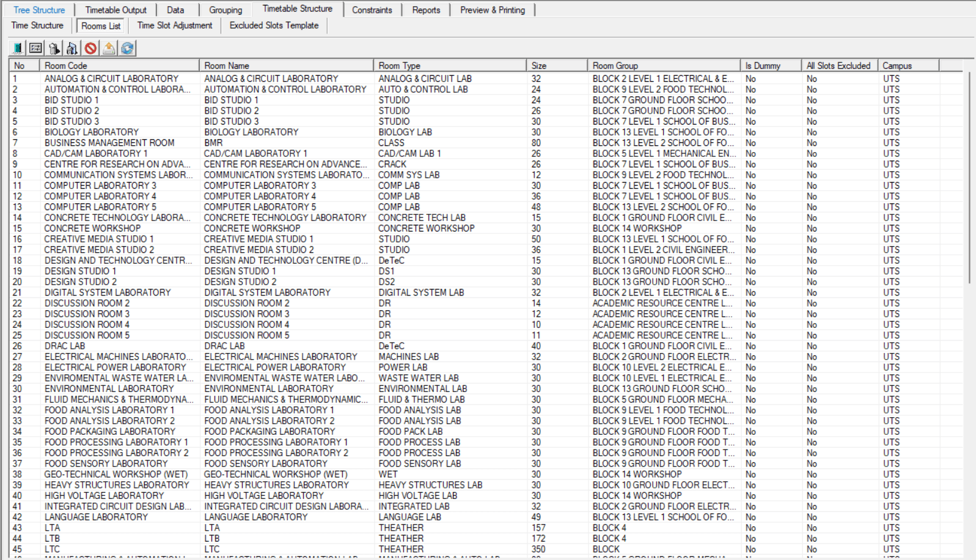
Task: Click the WASTE WATER LAB room type cell
Action: pos(419,378)
